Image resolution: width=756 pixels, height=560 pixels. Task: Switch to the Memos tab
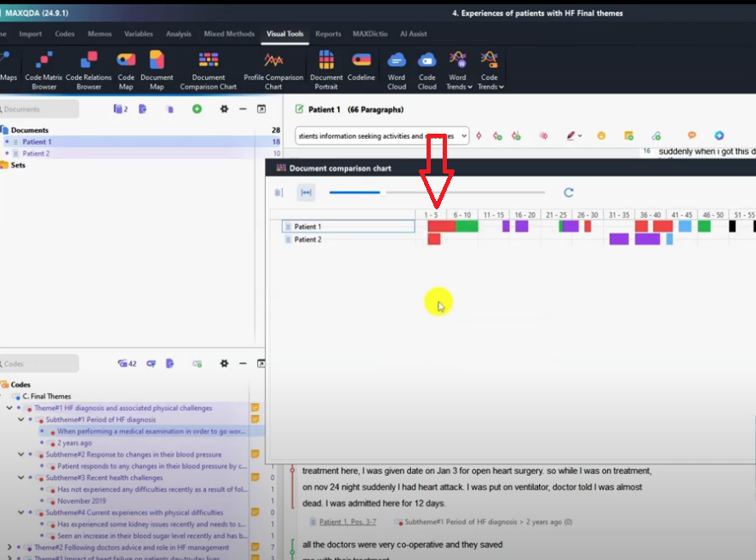click(100, 34)
